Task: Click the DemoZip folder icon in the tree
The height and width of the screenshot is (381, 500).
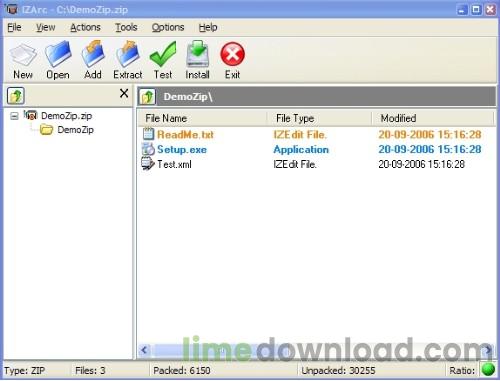Action: pyautogui.click(x=46, y=129)
